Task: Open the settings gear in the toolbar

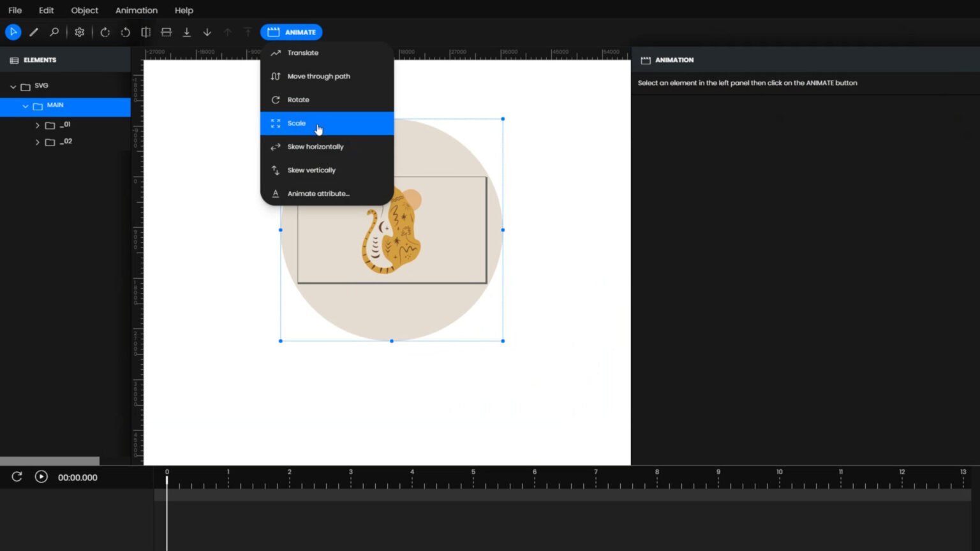Action: [x=79, y=32]
